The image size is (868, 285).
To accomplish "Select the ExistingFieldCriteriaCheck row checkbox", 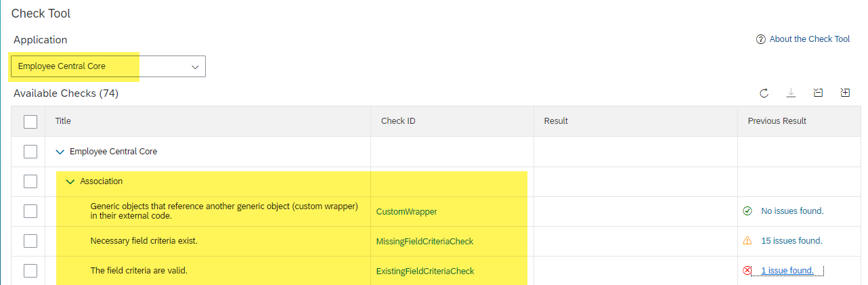I will coord(30,271).
